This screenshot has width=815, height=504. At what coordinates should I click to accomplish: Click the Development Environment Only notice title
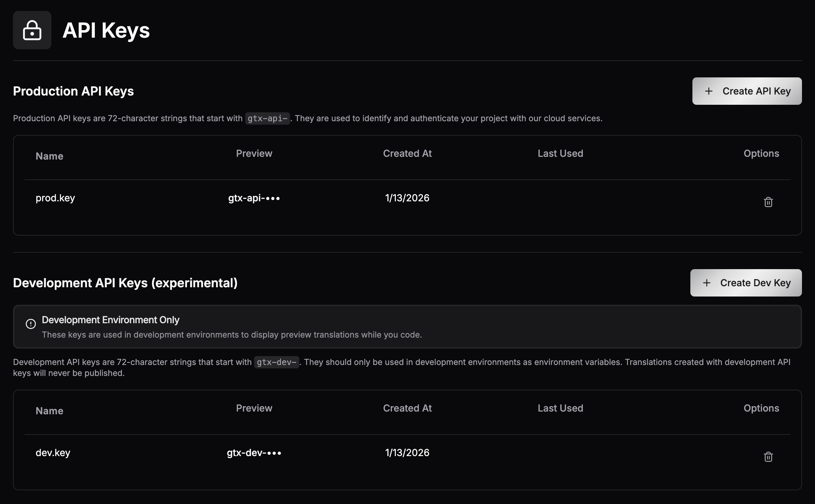pyautogui.click(x=110, y=320)
